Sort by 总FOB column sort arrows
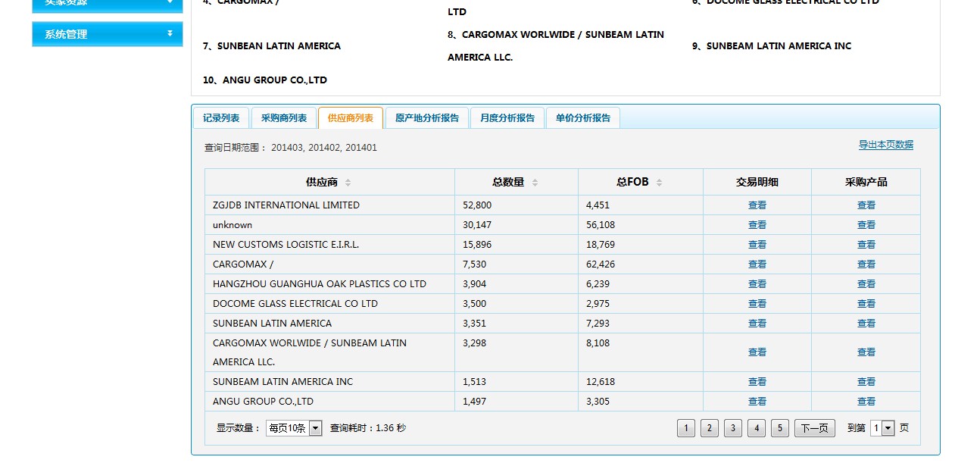Screen dimensions: 980x463 pyautogui.click(x=659, y=183)
